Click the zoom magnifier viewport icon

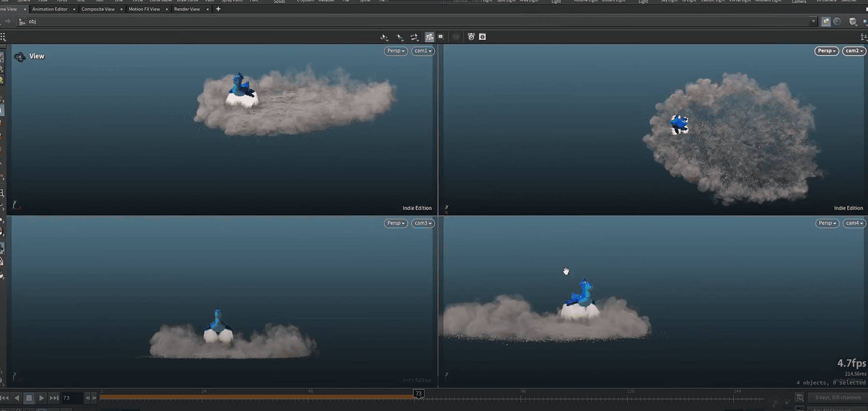click(441, 37)
